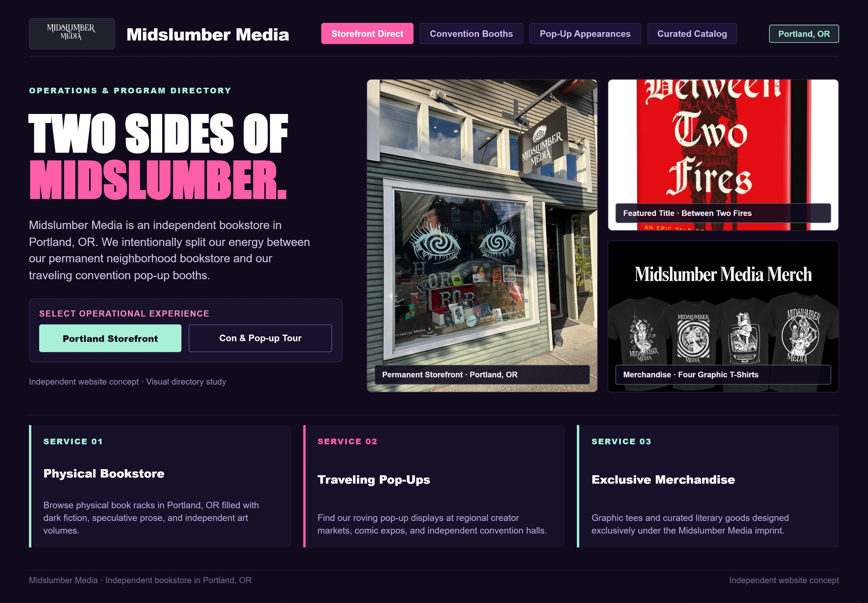The height and width of the screenshot is (603, 868).
Task: Click caption 'Permanent Storefront · Portland, OR'
Action: (x=482, y=374)
